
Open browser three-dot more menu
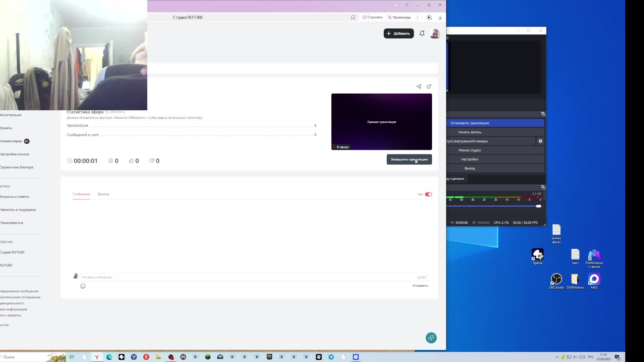(418, 17)
